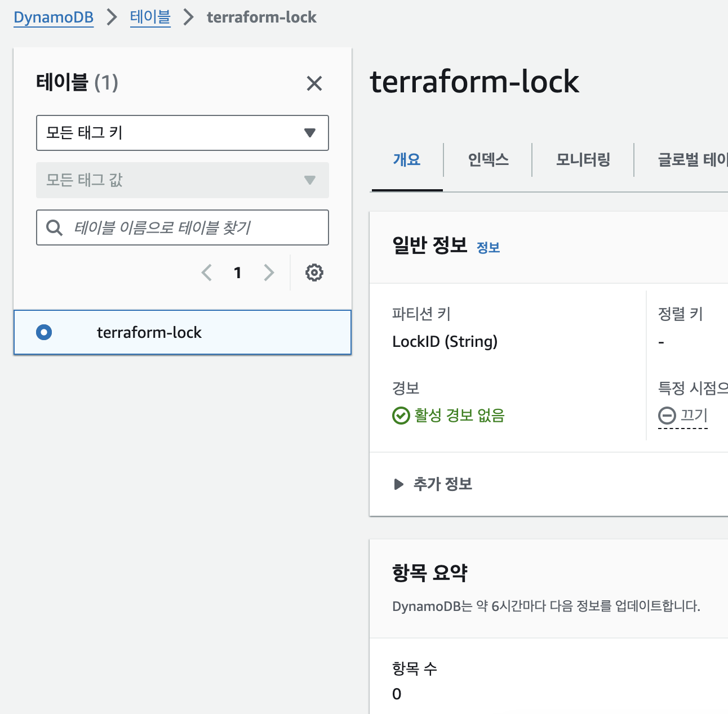
Task: Click the 끄기 disabled status icon
Action: tap(667, 416)
